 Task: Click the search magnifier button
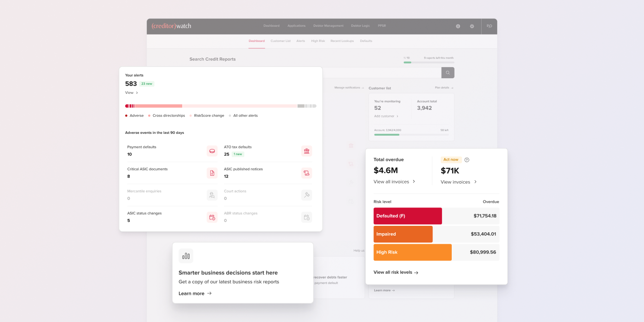point(448,73)
